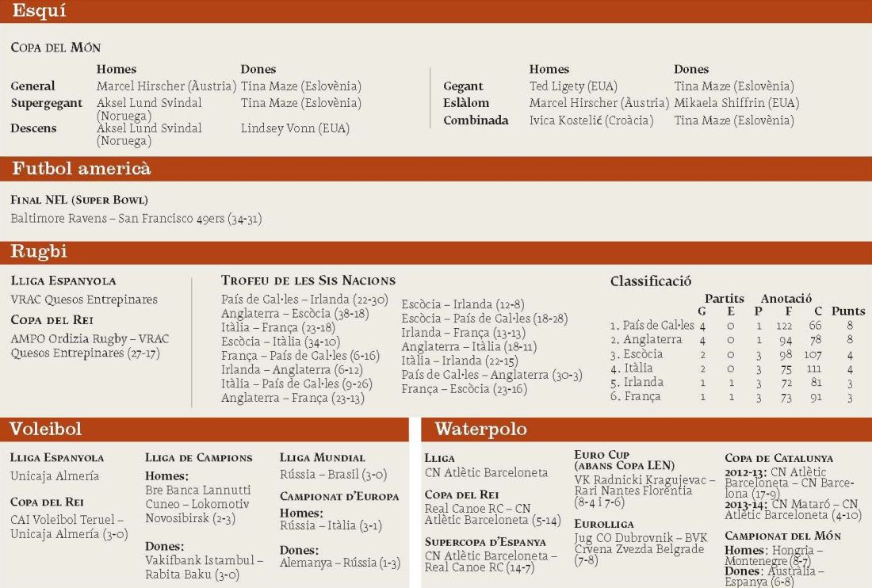The image size is (872, 588).
Task: Click 'Real Canoe RC – CN' Copa del Rei result
Action: (478, 509)
